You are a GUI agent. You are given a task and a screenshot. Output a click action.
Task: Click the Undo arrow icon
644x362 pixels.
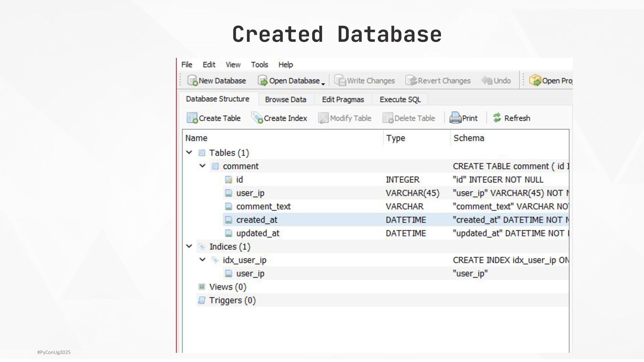[x=487, y=81]
